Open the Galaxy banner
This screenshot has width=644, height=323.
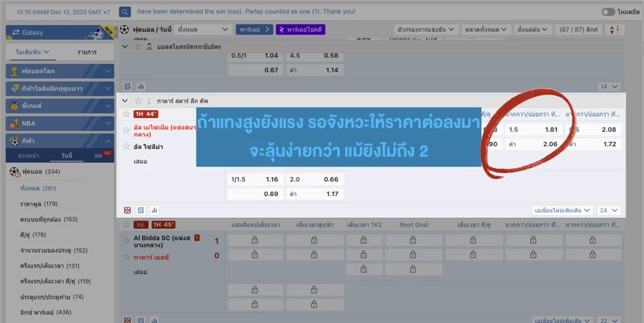click(x=60, y=33)
